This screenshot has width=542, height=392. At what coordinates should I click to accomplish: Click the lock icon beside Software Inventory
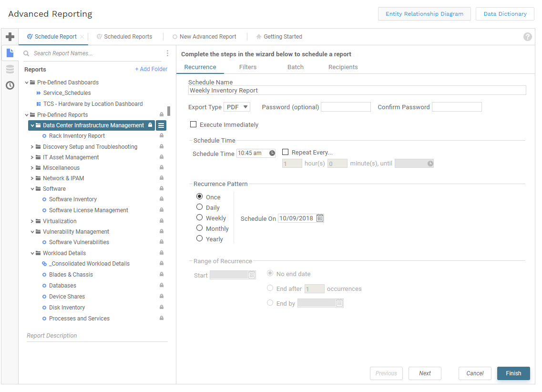162,199
